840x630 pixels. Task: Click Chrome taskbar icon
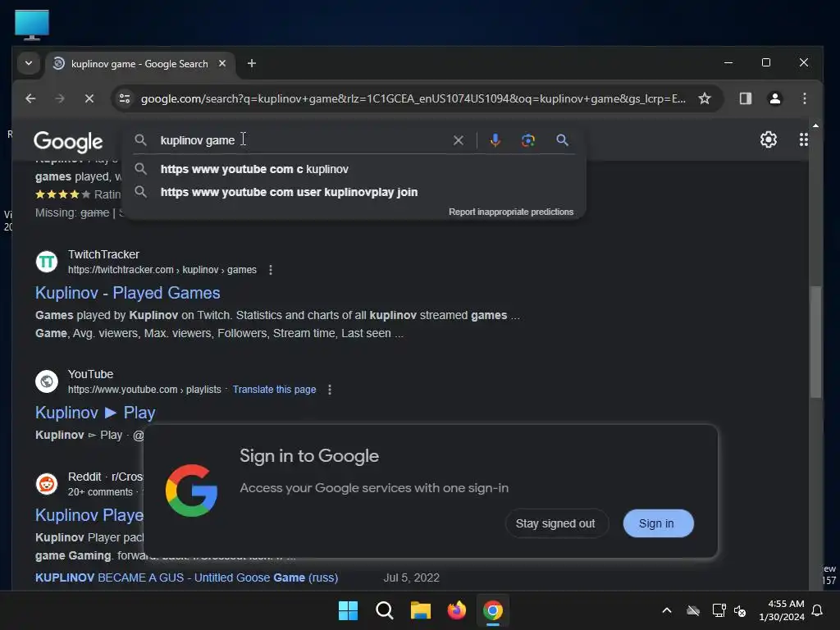[493, 610]
